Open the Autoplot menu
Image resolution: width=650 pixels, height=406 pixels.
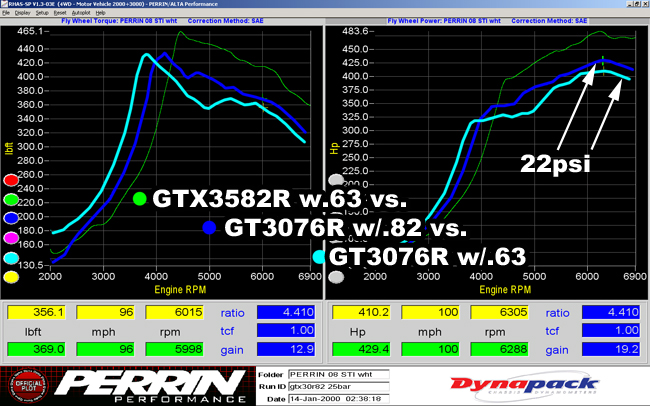coord(81,13)
